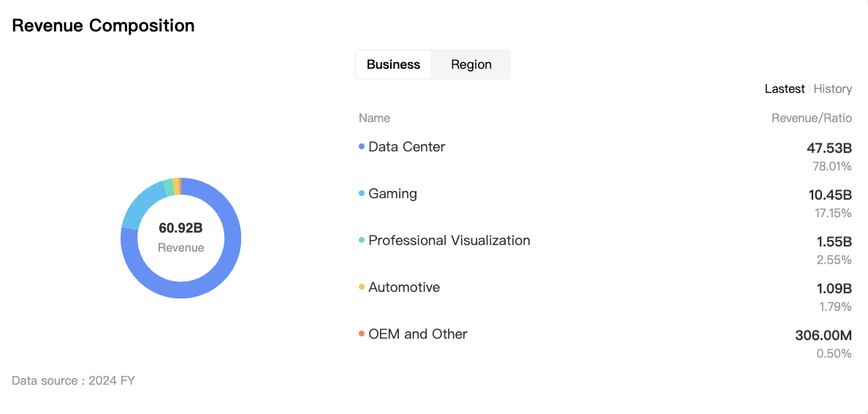Viewport: 868px width, 414px height.
Task: Switch to the Region tab
Action: pos(471,64)
